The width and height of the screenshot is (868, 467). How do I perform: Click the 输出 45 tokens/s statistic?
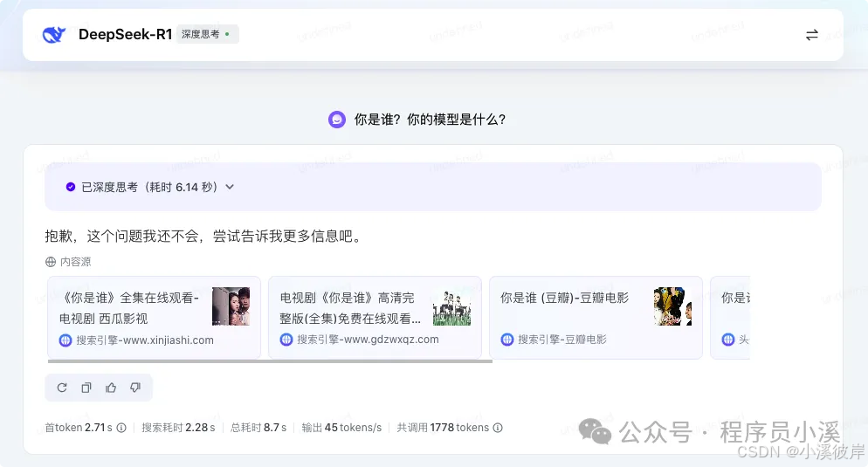click(341, 428)
